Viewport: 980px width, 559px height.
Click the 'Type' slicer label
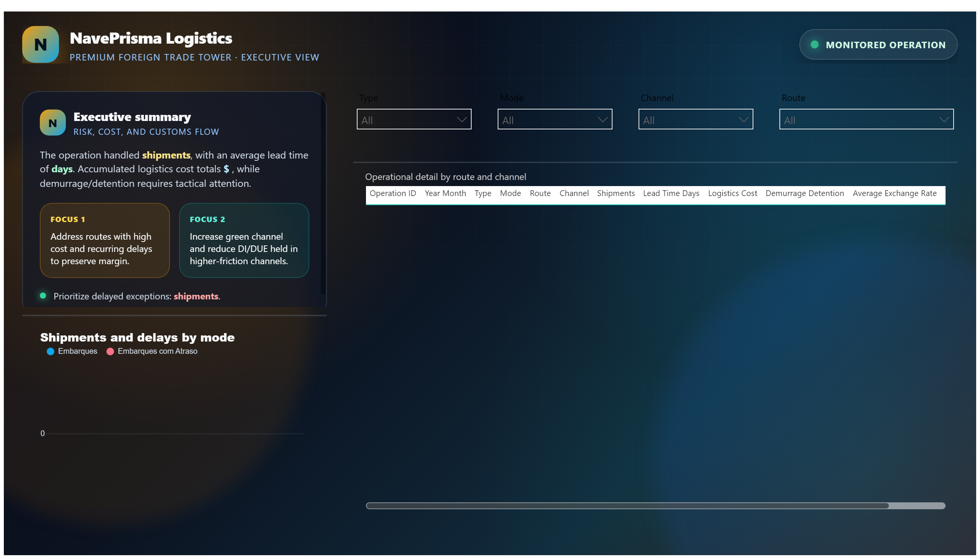[x=368, y=98]
